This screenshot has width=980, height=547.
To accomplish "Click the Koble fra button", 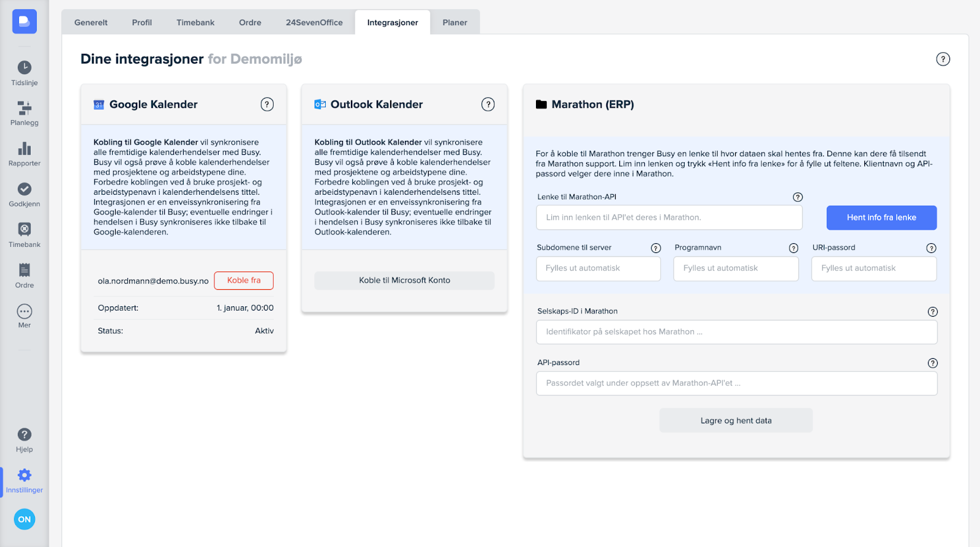I will pos(244,281).
